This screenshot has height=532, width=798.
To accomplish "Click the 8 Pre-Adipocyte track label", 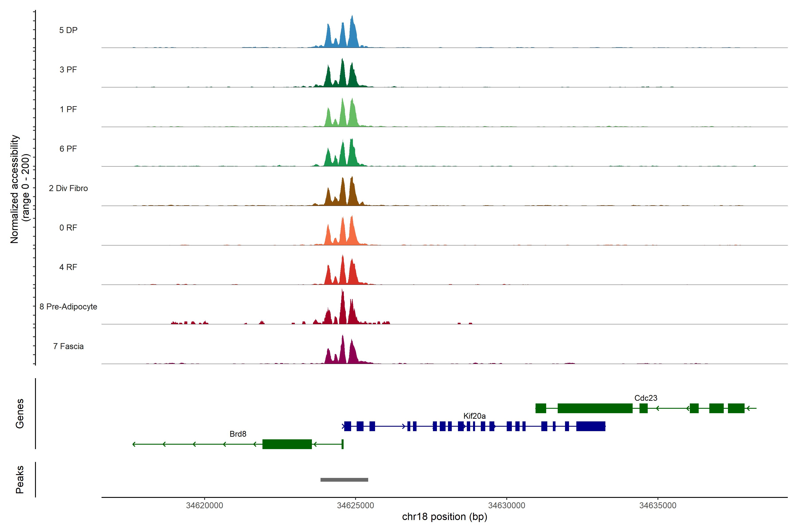I will (68, 307).
